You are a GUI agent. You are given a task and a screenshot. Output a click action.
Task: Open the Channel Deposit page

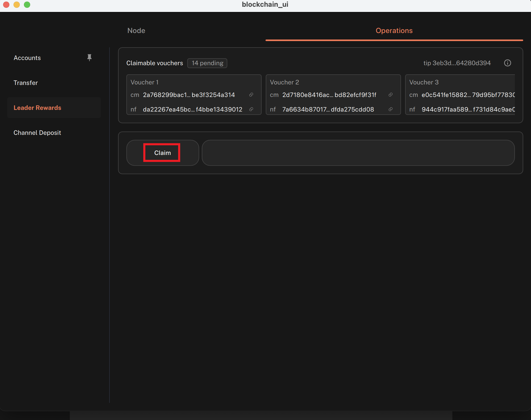[x=37, y=133]
